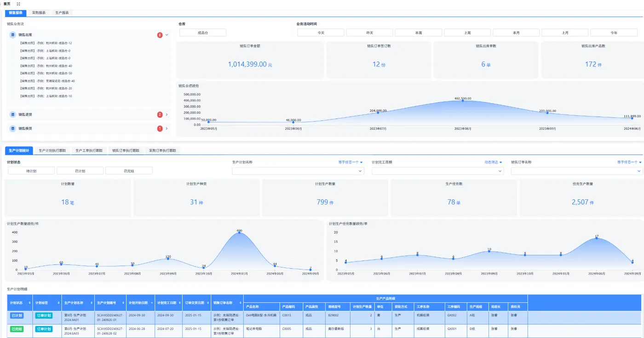This screenshot has height=338, width=644.
Task: Switch to the 生产报表 tab
Action: (x=62, y=13)
